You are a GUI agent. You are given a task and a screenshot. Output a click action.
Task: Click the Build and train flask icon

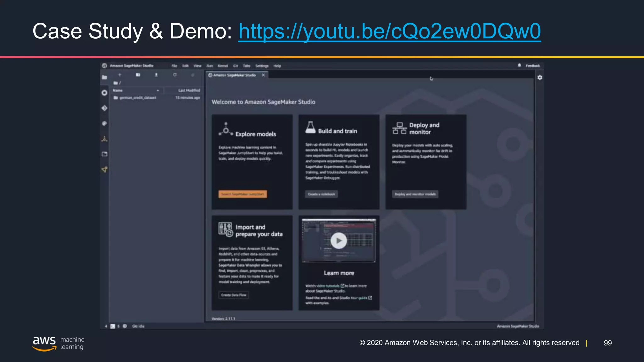click(x=310, y=128)
